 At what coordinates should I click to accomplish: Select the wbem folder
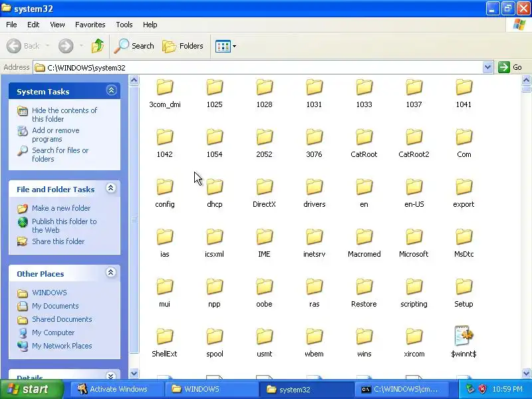pos(314,343)
